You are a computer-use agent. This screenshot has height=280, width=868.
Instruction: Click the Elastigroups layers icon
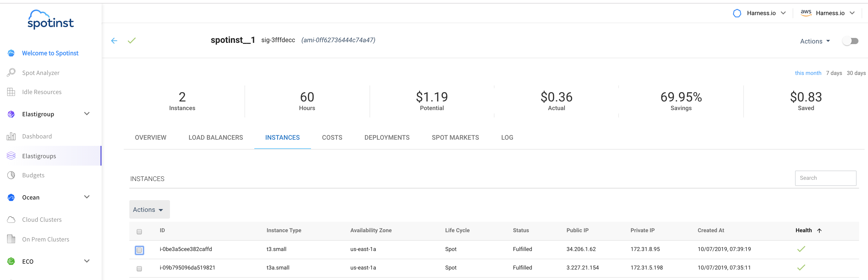pyautogui.click(x=11, y=156)
